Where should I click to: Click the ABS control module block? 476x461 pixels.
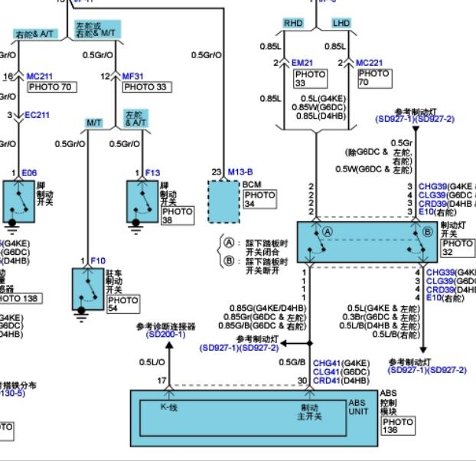tap(254, 418)
